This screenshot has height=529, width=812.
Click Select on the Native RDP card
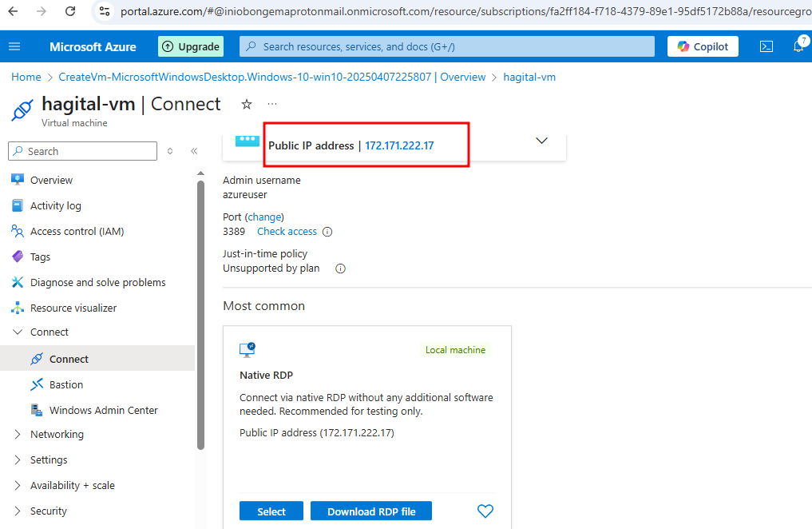click(271, 511)
